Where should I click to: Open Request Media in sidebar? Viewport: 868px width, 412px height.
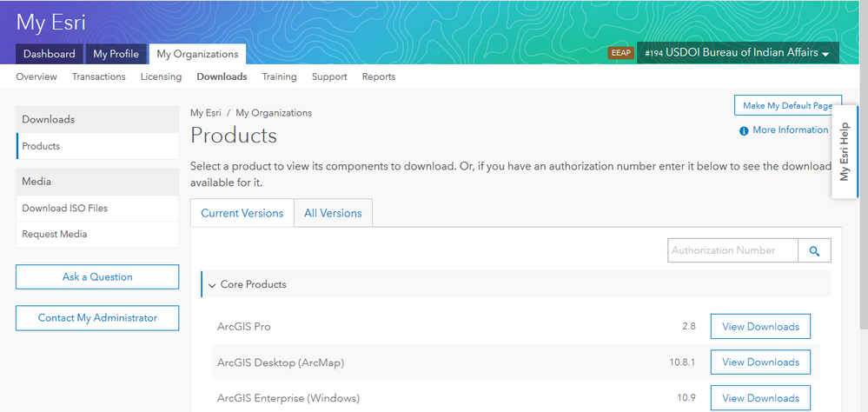click(x=97, y=234)
